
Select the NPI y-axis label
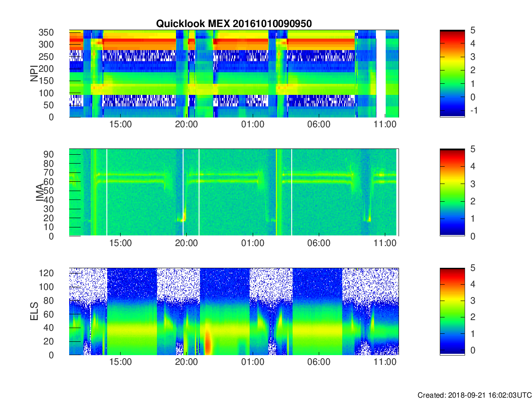[x=34, y=74]
